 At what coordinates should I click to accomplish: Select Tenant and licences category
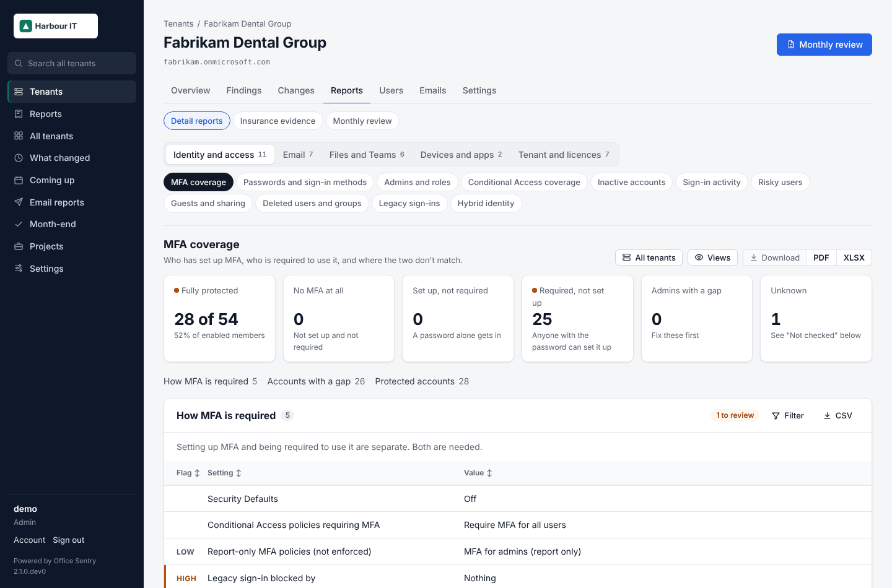(x=564, y=155)
